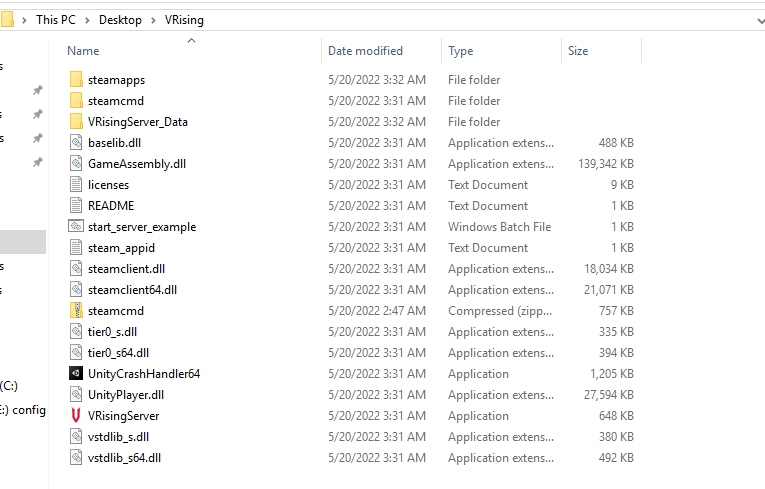Click the steamclient64.dll file icon
This screenshot has width=765, height=489.
(x=76, y=289)
